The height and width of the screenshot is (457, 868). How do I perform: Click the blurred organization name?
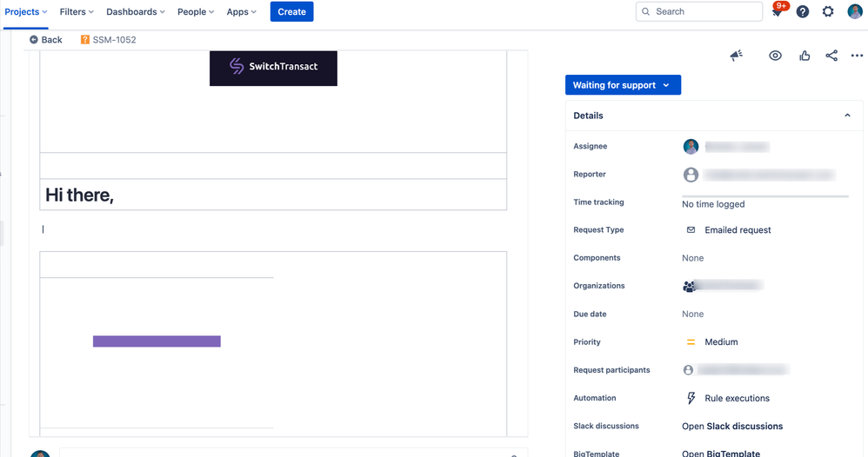[x=730, y=286]
